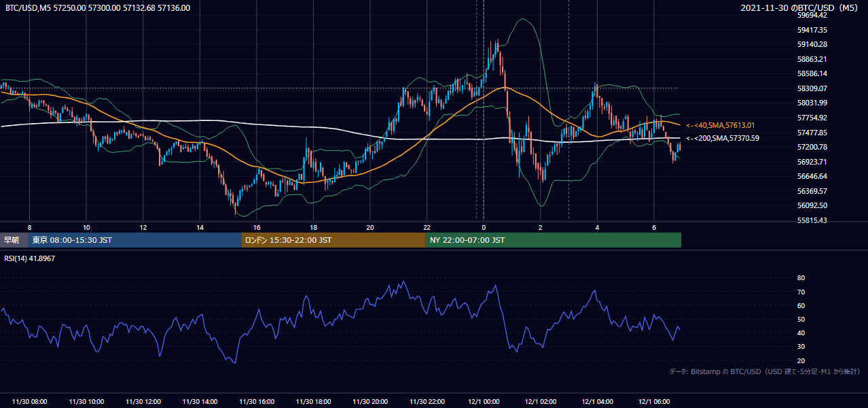Click price axis value 58863.21
The image size is (868, 408).
[x=812, y=59]
